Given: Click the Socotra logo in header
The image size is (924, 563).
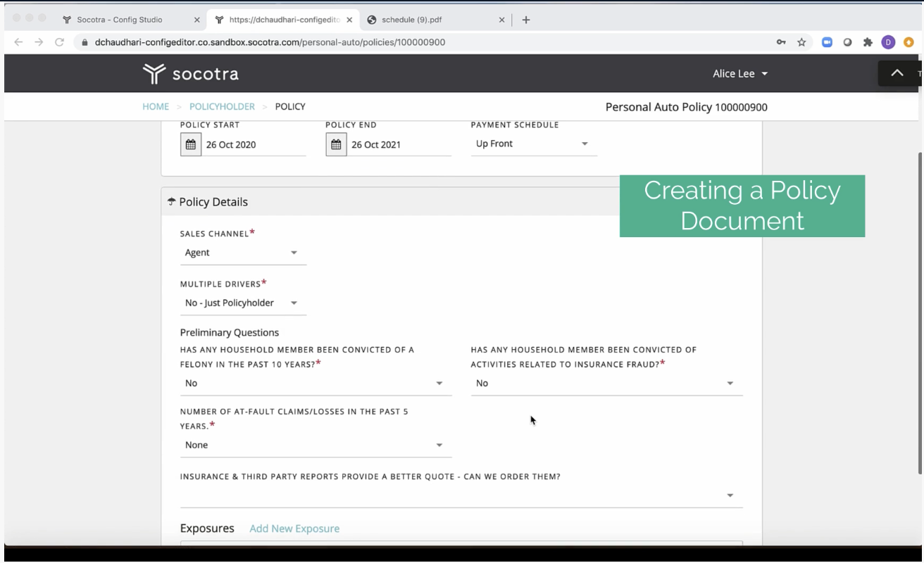Looking at the screenshot, I should 191,74.
